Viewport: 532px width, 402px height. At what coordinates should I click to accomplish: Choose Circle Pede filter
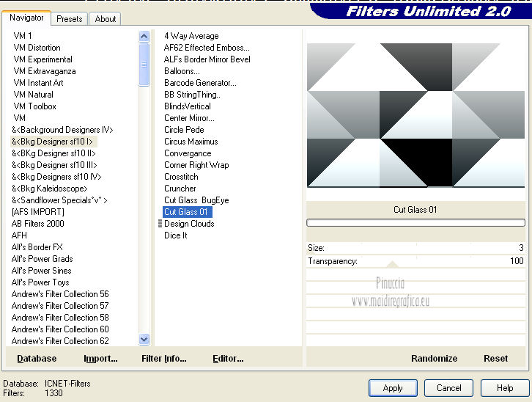coord(184,130)
